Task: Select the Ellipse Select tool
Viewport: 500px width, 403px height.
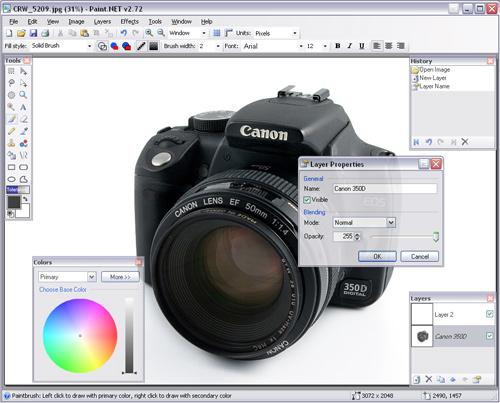Action: [11, 95]
